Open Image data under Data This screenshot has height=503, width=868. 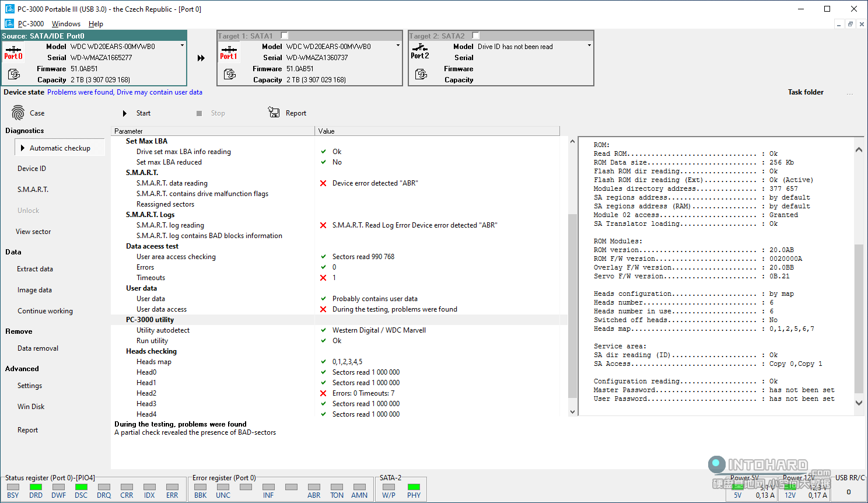click(x=34, y=290)
